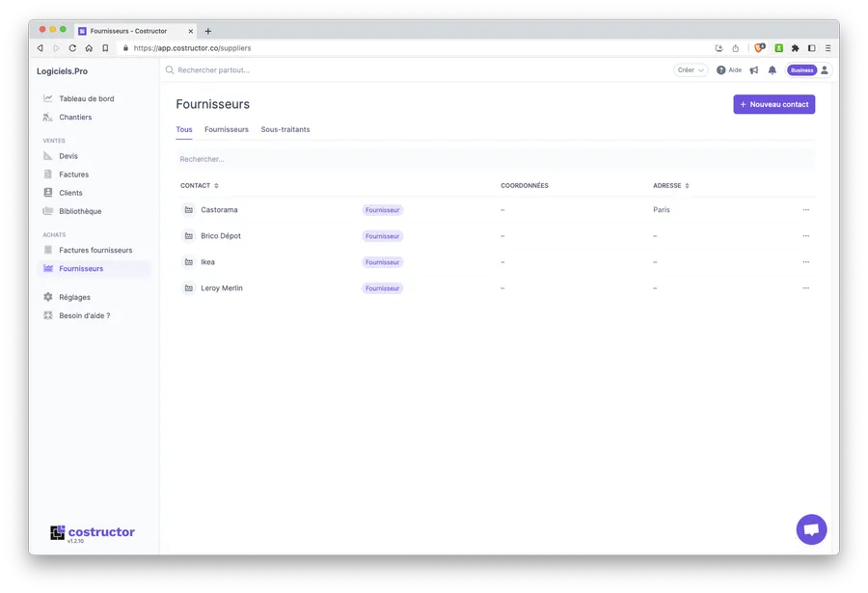Open Brico Dépot row options menu
Screen dimensions: 868x593
click(806, 236)
